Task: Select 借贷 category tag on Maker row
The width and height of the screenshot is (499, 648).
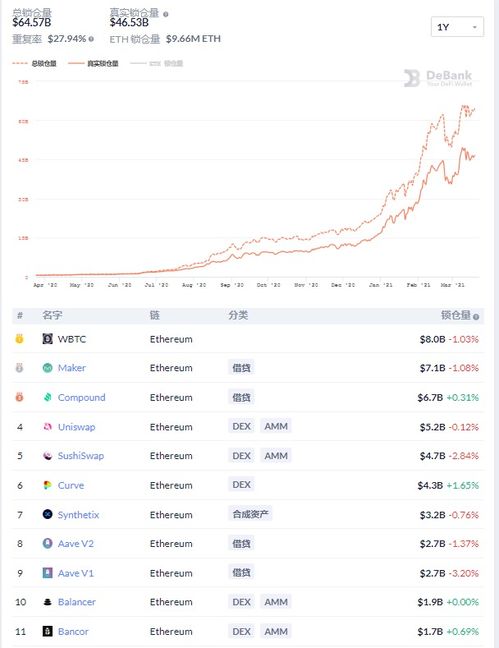Action: pyautogui.click(x=241, y=367)
